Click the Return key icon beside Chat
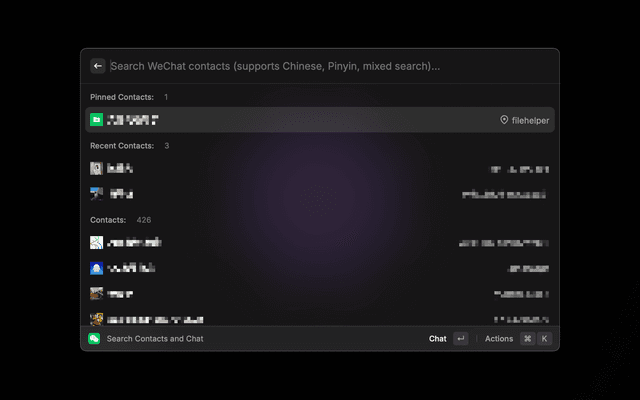 (460, 338)
